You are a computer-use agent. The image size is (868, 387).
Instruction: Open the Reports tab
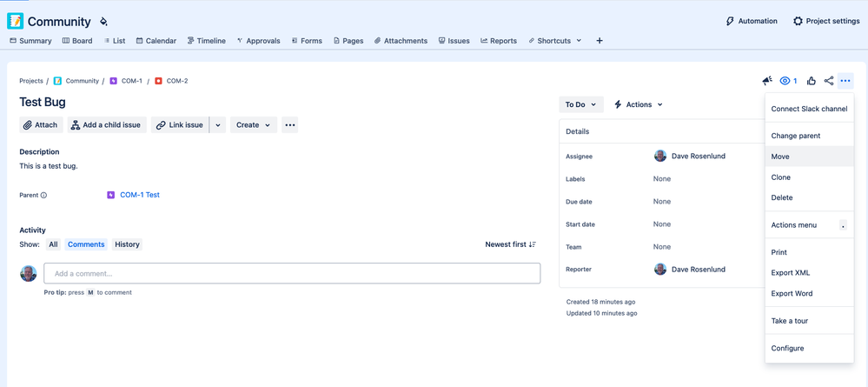[x=499, y=41]
